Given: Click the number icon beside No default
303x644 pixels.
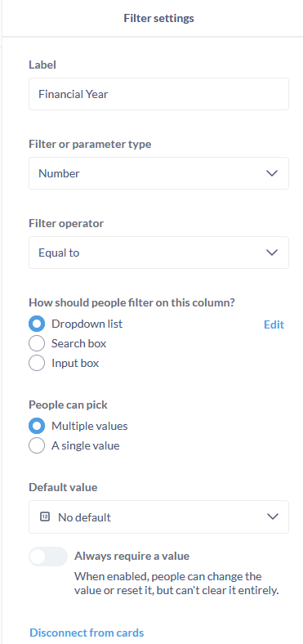Looking at the screenshot, I should [x=45, y=517].
